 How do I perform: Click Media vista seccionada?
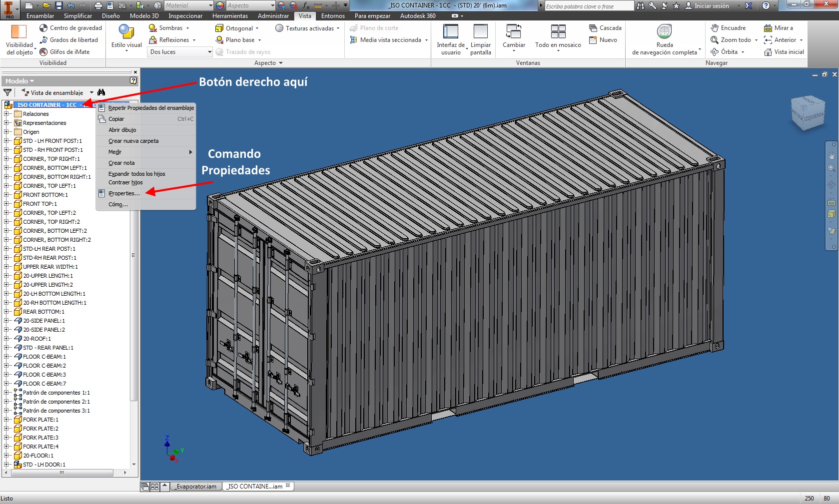click(389, 40)
